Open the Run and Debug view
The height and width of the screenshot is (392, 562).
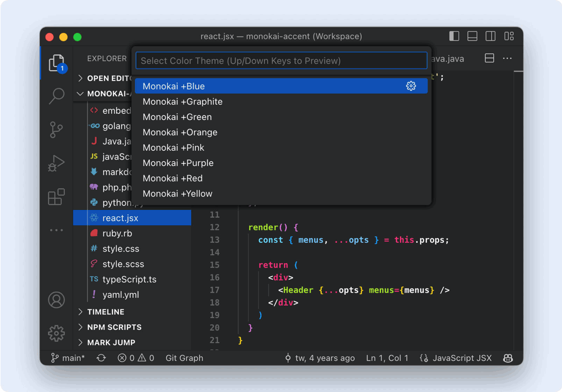[x=56, y=163]
